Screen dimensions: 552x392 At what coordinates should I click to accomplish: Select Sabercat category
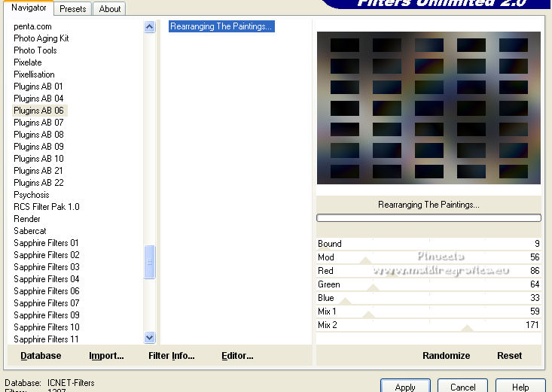coord(30,231)
